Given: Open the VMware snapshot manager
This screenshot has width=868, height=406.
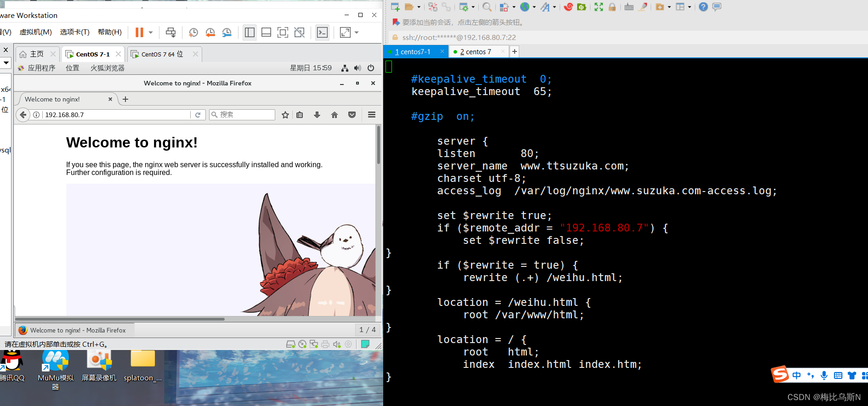Looking at the screenshot, I should click(227, 32).
